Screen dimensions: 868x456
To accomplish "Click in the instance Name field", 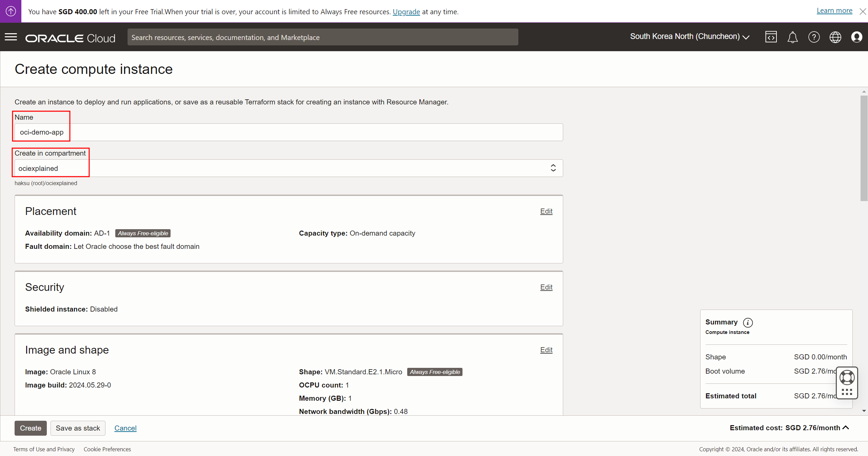I will 288,132.
